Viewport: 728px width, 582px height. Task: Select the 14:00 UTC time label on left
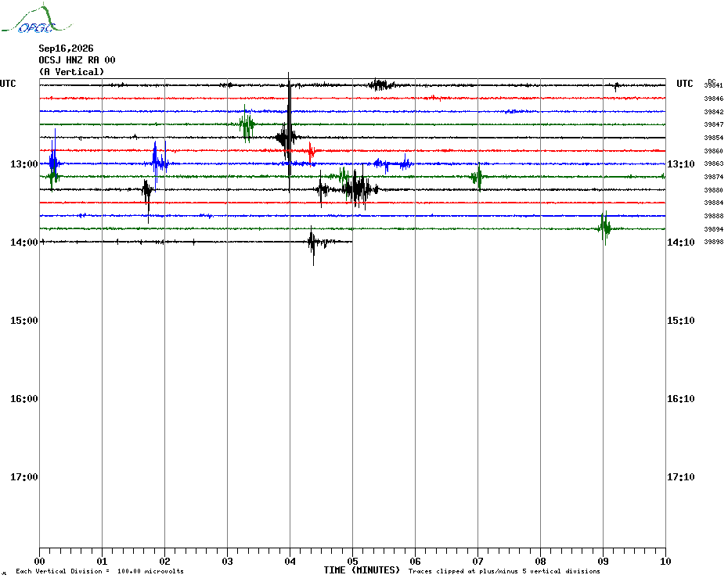[x=24, y=242]
